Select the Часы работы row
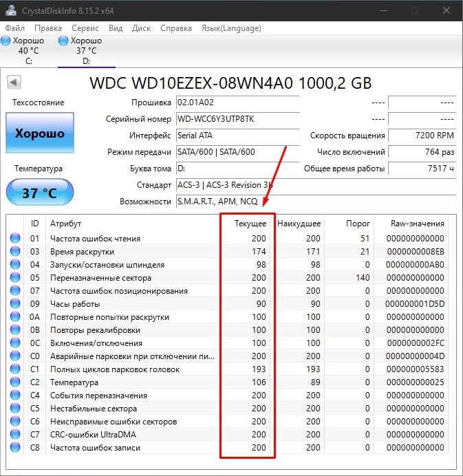This screenshot has height=476, width=463. pyautogui.click(x=228, y=303)
